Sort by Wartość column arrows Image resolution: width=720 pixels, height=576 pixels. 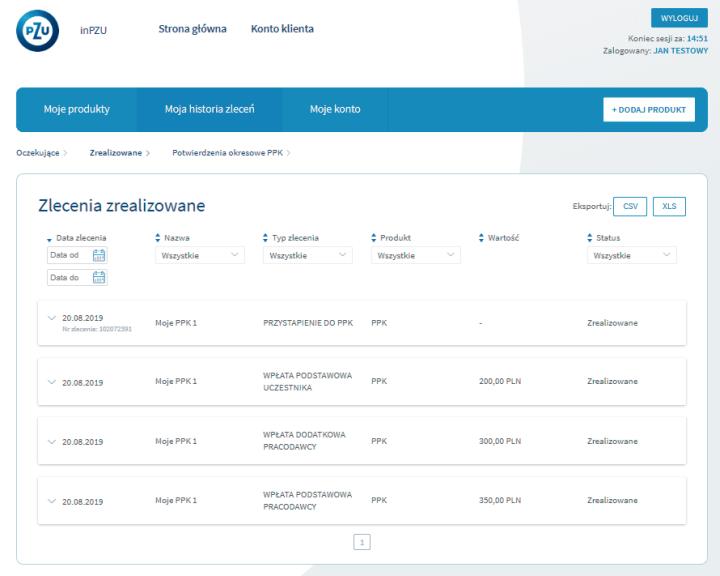tap(482, 237)
